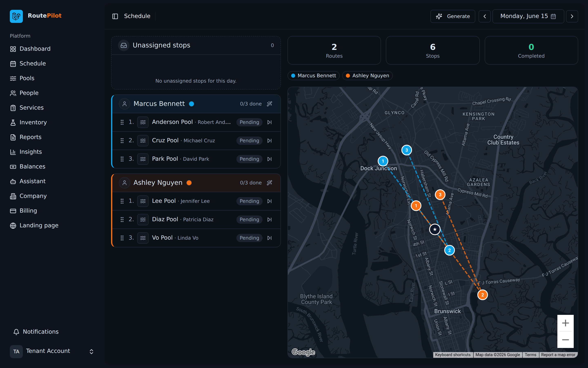Click Ashley Nguyen's avatar icon

point(124,183)
